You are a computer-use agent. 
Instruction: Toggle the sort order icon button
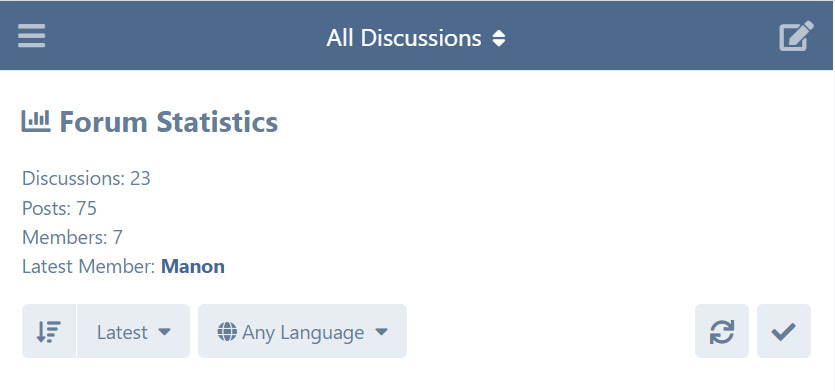(x=49, y=331)
